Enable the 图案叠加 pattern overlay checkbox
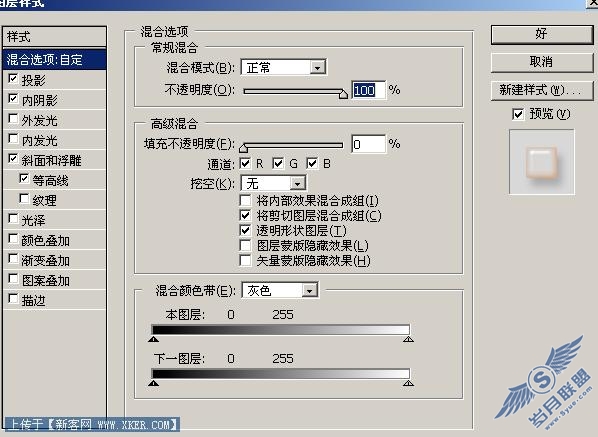 click(x=13, y=279)
